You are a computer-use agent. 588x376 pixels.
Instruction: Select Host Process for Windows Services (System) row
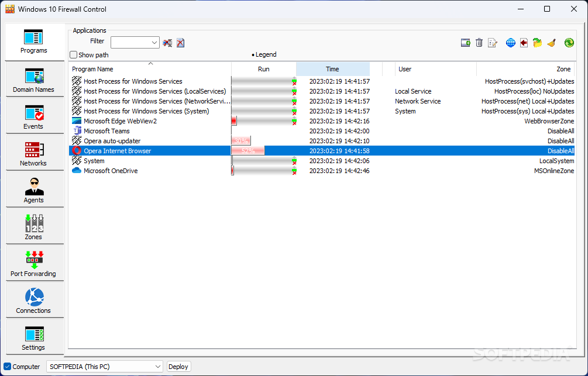322,111
